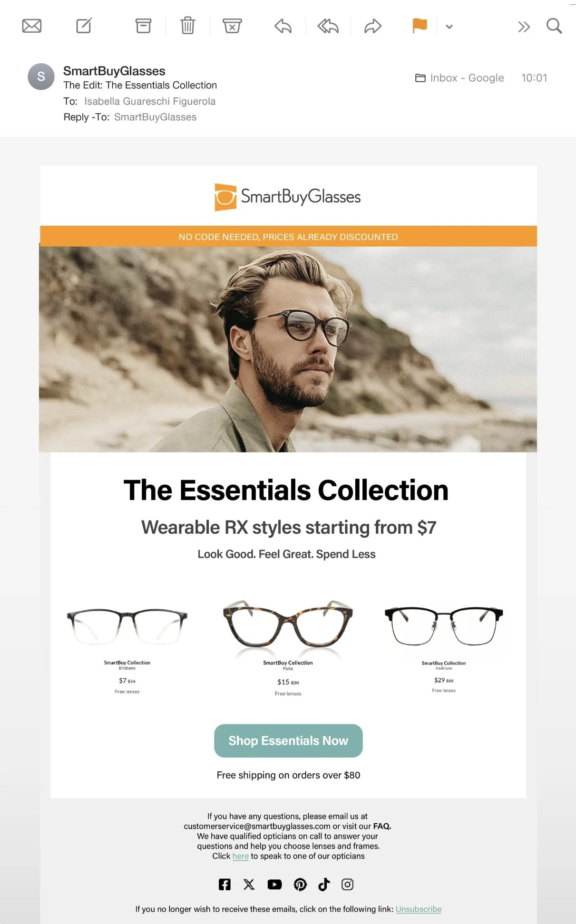Click 'here' to speak to opticians
Screen dimensions: 576x924
click(240, 856)
